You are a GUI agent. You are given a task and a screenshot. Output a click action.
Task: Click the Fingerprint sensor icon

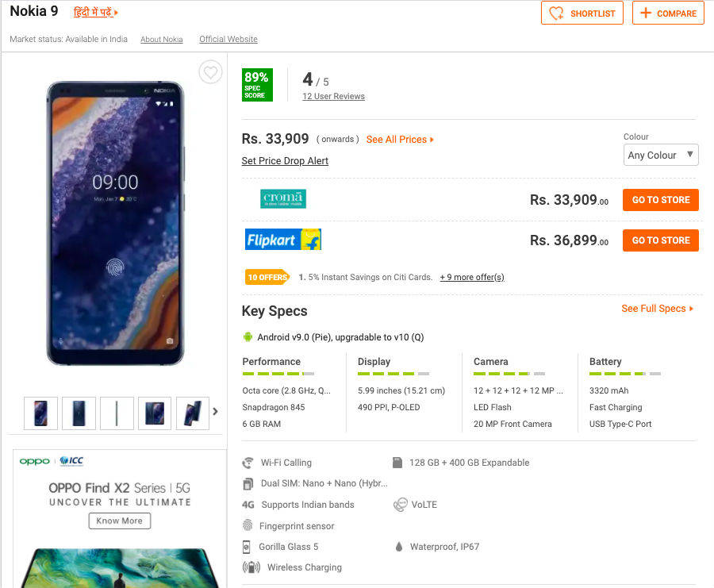tap(248, 525)
